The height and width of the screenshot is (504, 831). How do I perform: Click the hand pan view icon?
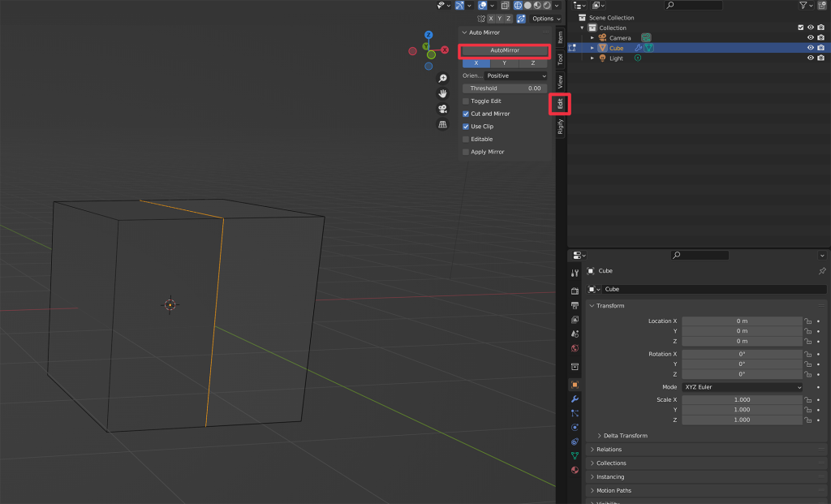tap(442, 94)
